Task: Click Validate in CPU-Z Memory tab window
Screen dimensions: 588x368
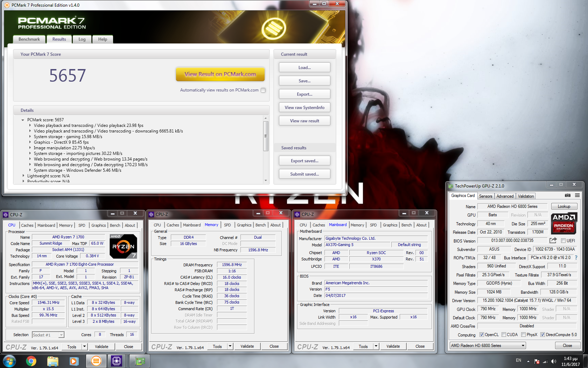Action: [x=247, y=346]
